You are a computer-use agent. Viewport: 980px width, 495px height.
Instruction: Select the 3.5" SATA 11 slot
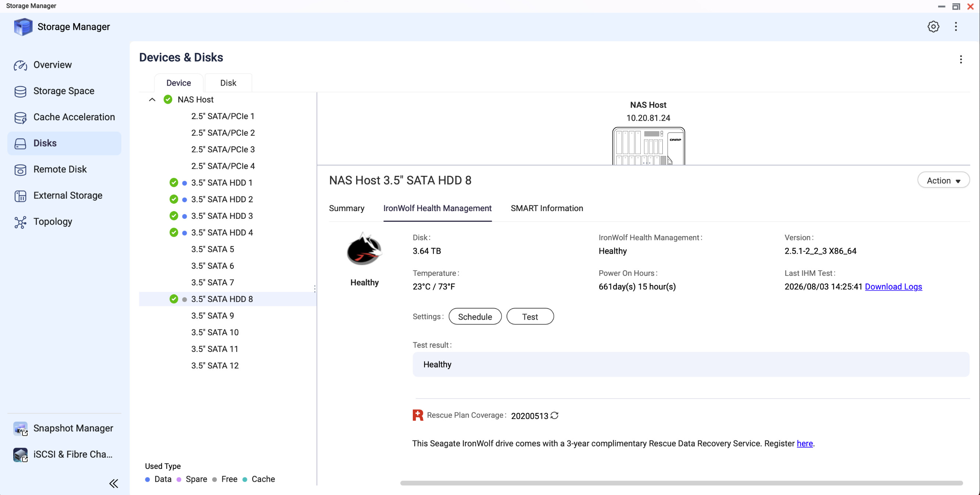click(215, 349)
